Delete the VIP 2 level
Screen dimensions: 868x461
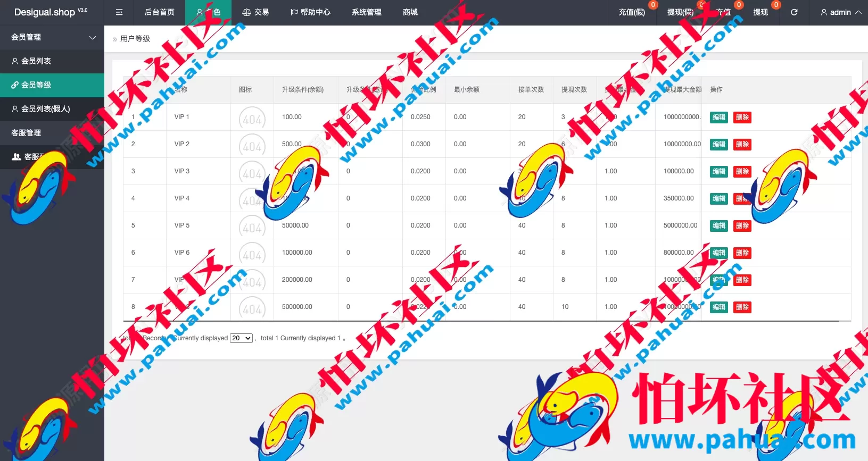click(x=742, y=145)
